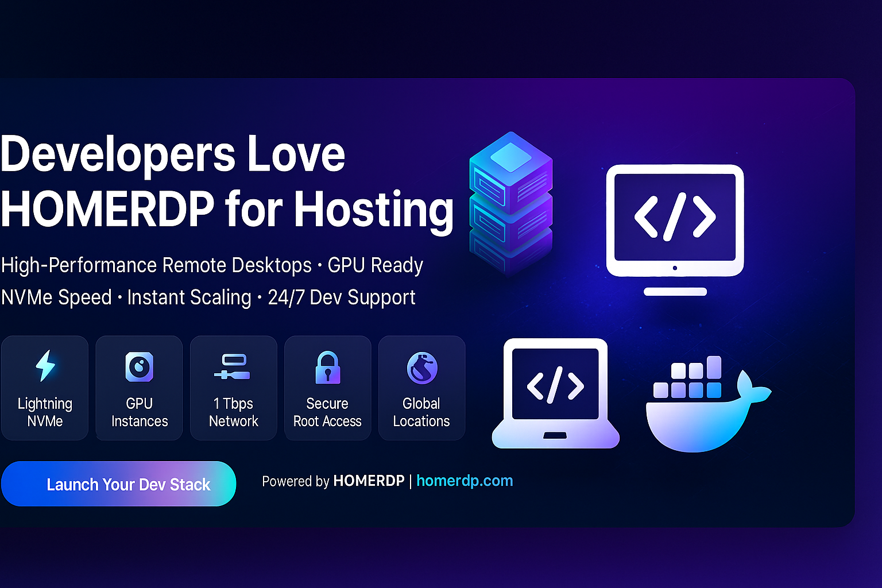This screenshot has height=588, width=882.
Task: Click the GPU Instances chip icon
Action: click(139, 366)
